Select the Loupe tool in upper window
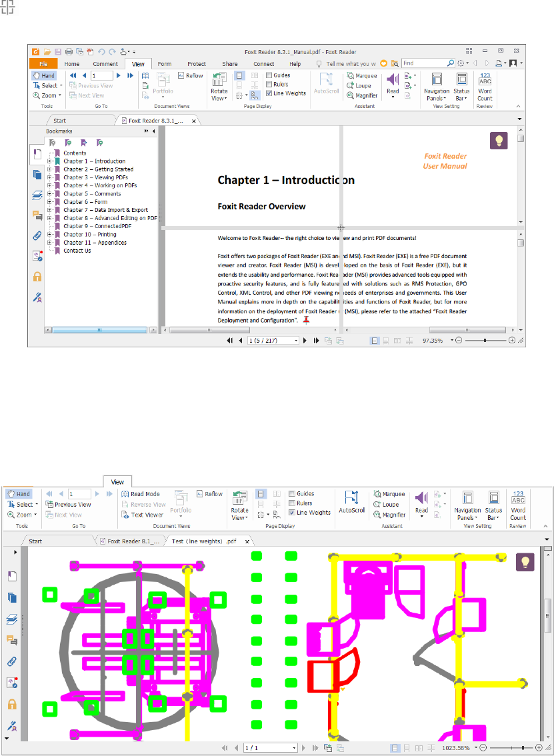This screenshot has height=756, width=554. click(x=359, y=86)
